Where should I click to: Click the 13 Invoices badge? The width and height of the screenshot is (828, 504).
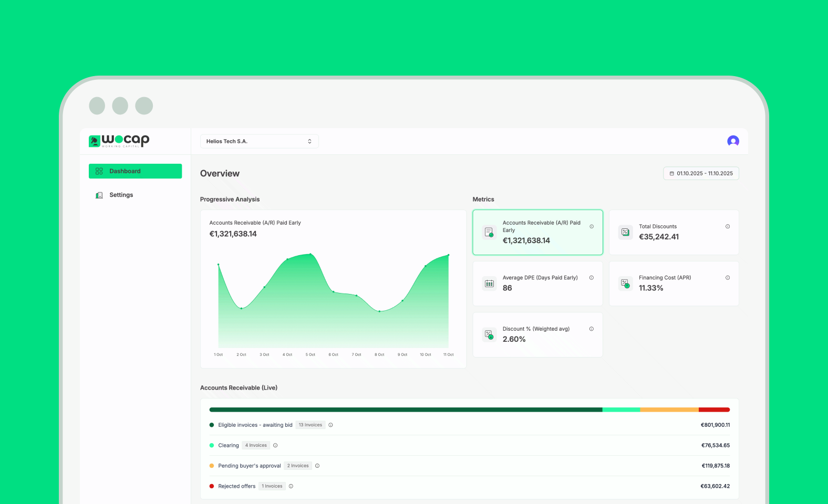[310, 425]
